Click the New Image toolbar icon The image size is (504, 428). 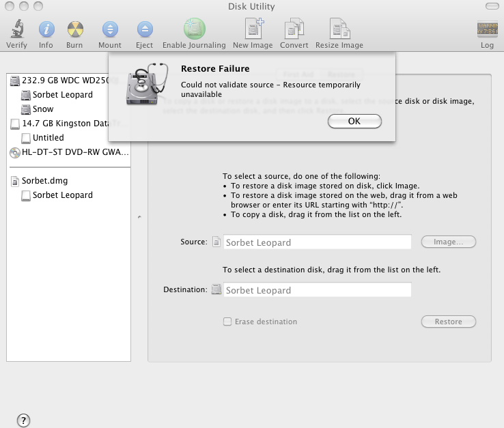pos(253,29)
